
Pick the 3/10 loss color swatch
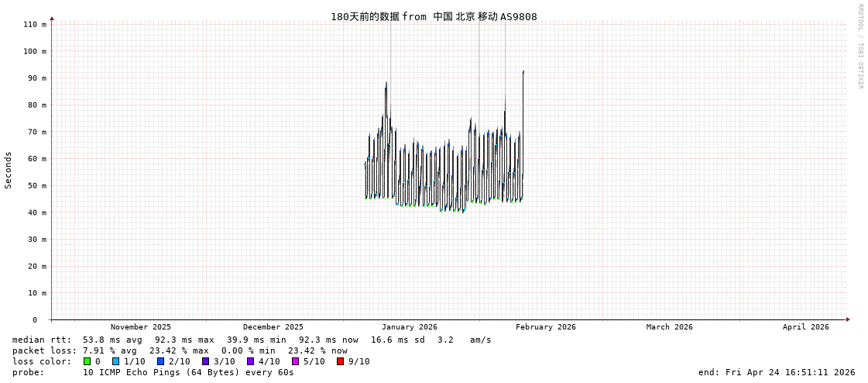coord(205,361)
